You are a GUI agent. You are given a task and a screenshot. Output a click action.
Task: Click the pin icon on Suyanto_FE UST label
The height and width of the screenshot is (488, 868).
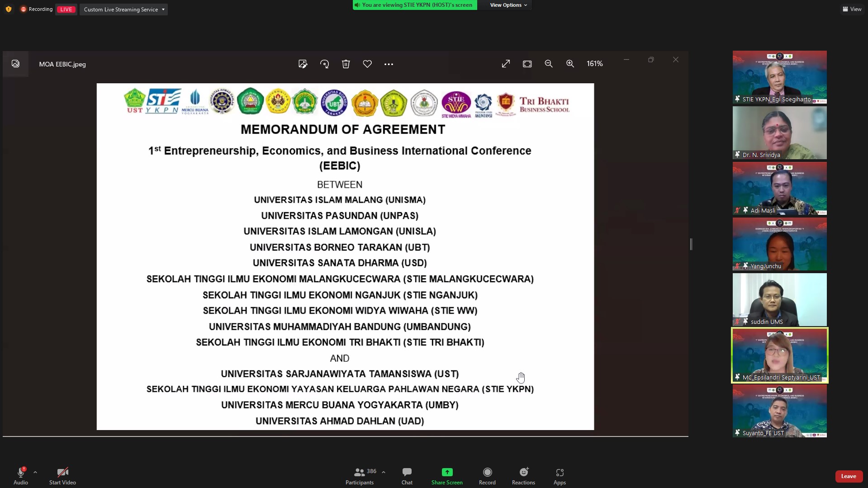737,433
